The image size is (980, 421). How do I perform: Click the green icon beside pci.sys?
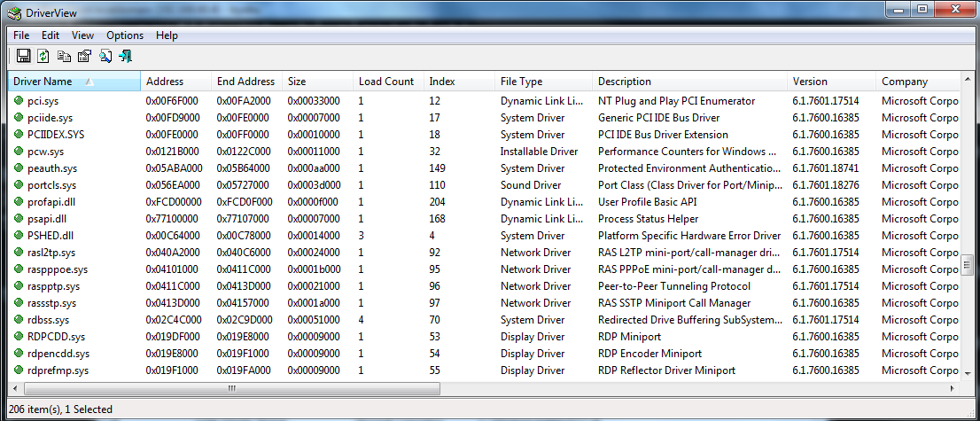[19, 101]
